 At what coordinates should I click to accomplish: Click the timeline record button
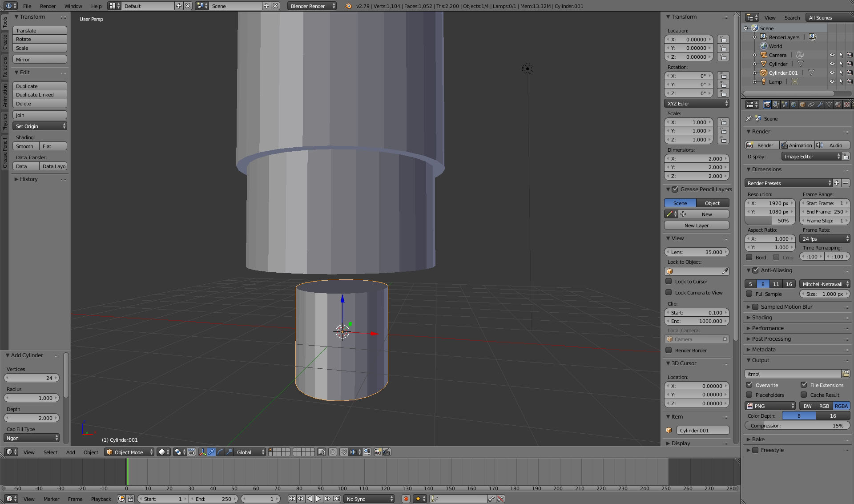(x=406, y=499)
